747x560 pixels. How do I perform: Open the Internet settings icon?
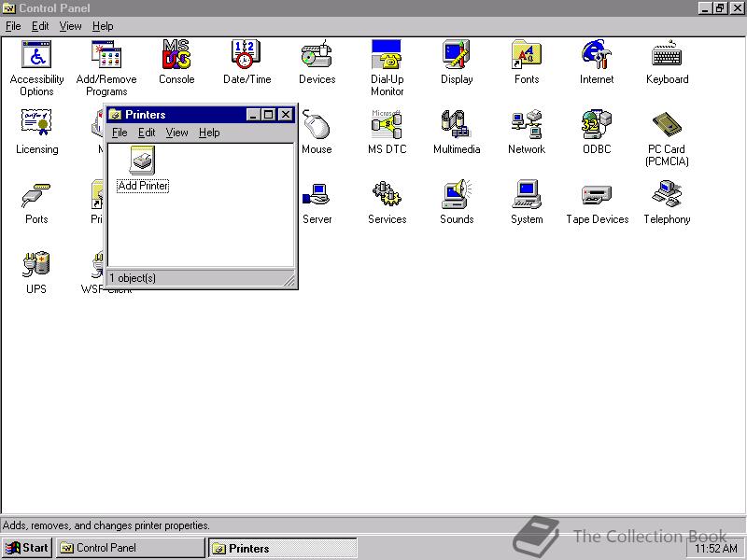[x=597, y=63]
